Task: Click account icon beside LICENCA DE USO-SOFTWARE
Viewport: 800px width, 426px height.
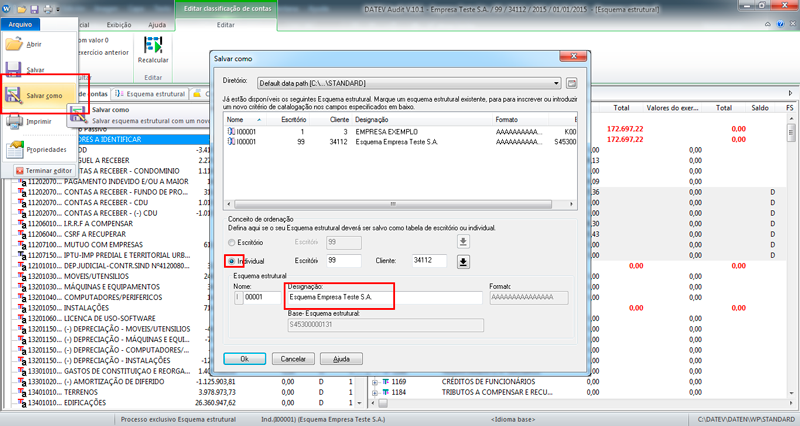Action: point(22,318)
